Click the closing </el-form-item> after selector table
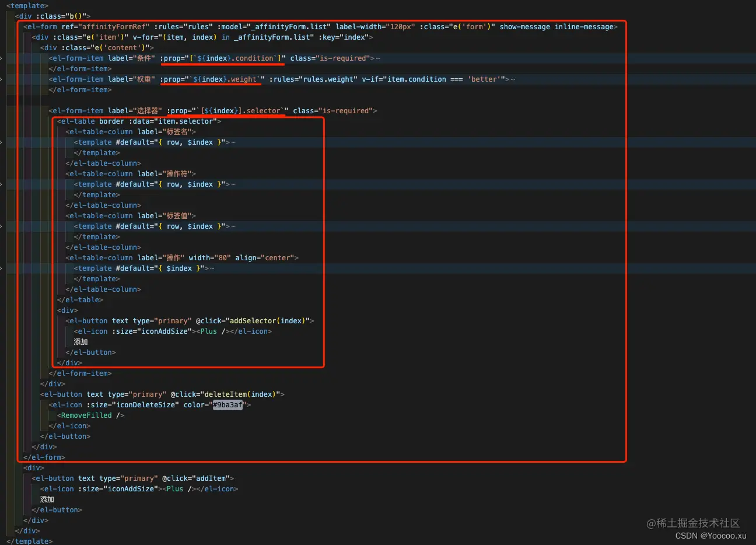 80,373
